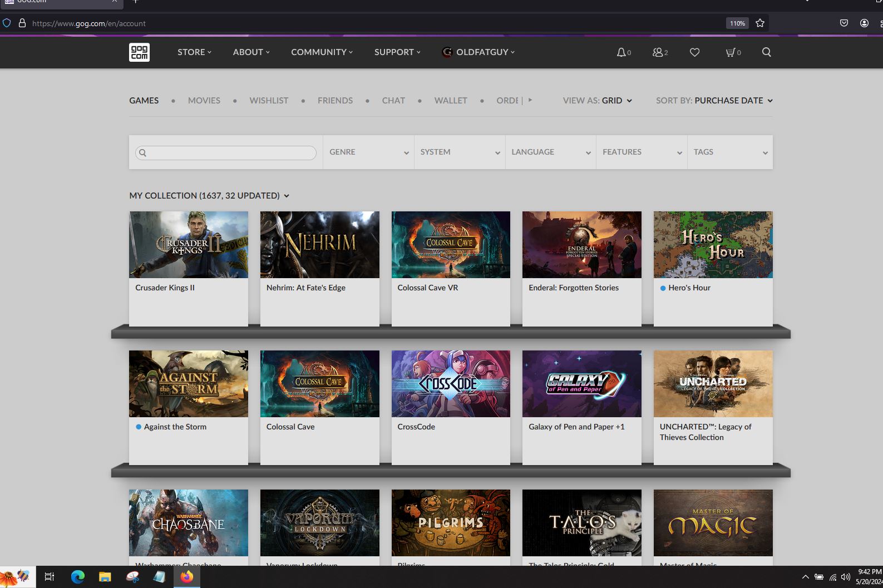Open Task View on the taskbar
883x588 pixels.
[49, 577]
